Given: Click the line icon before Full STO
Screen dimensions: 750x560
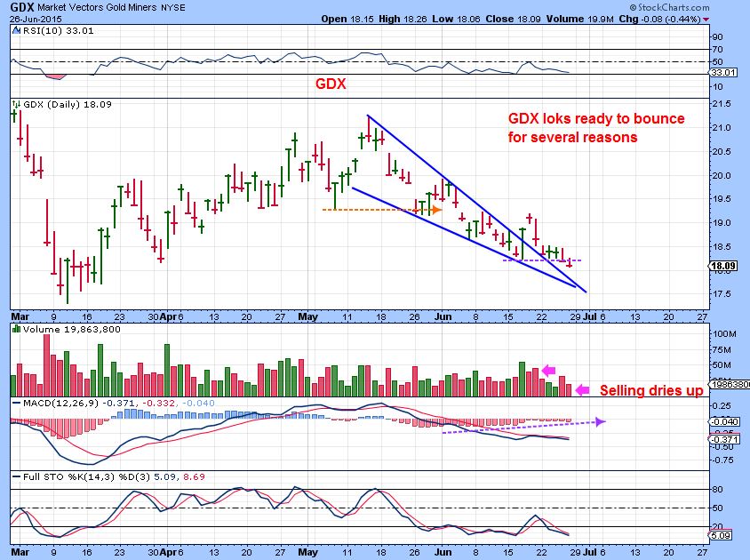Looking at the screenshot, I should click(16, 476).
